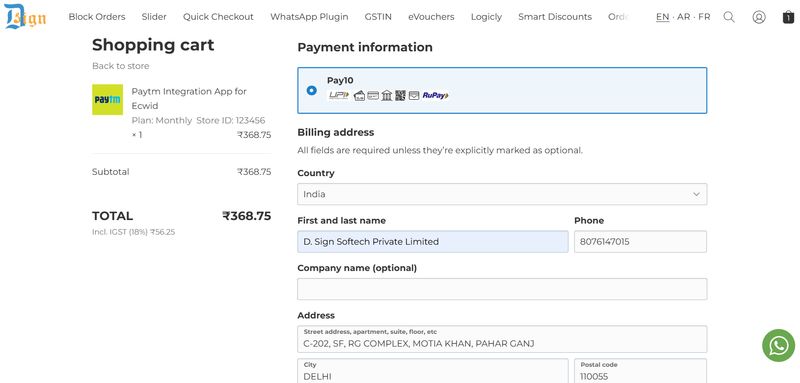
Task: Focus the Company name optional field
Action: point(502,289)
